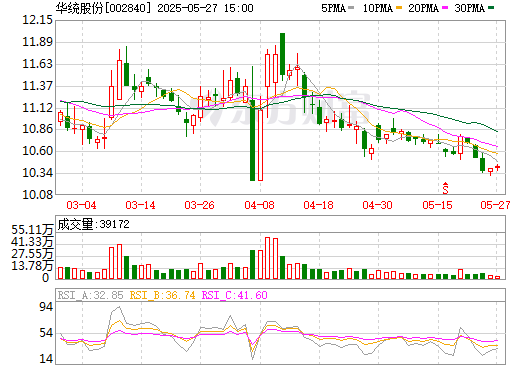Click the orange 10PMA legend color dash

[x=399, y=8]
